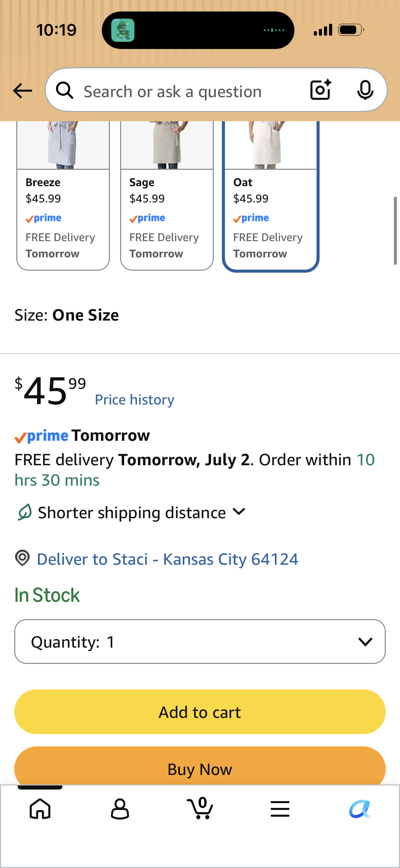Select the Breeze color option

click(x=63, y=196)
